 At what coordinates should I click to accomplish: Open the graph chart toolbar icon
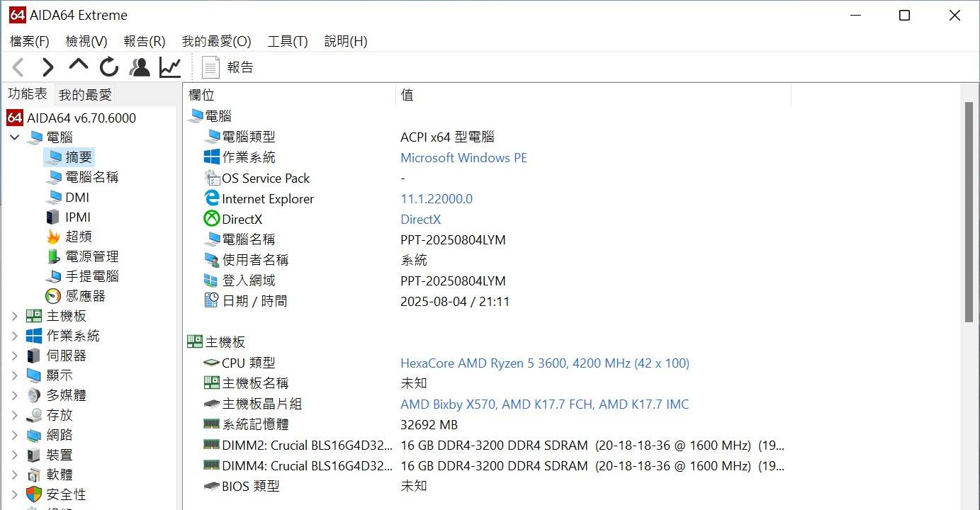pyautogui.click(x=169, y=67)
